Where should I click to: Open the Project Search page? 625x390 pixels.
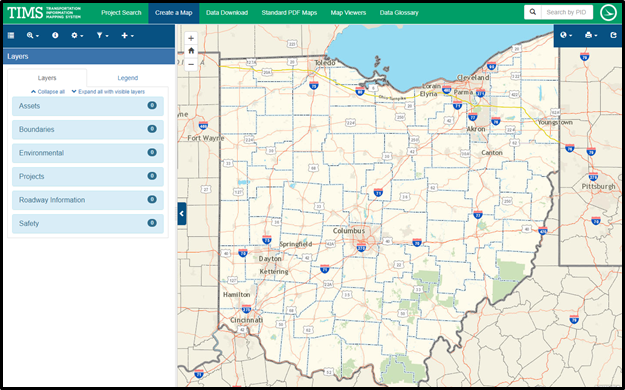pyautogui.click(x=121, y=13)
